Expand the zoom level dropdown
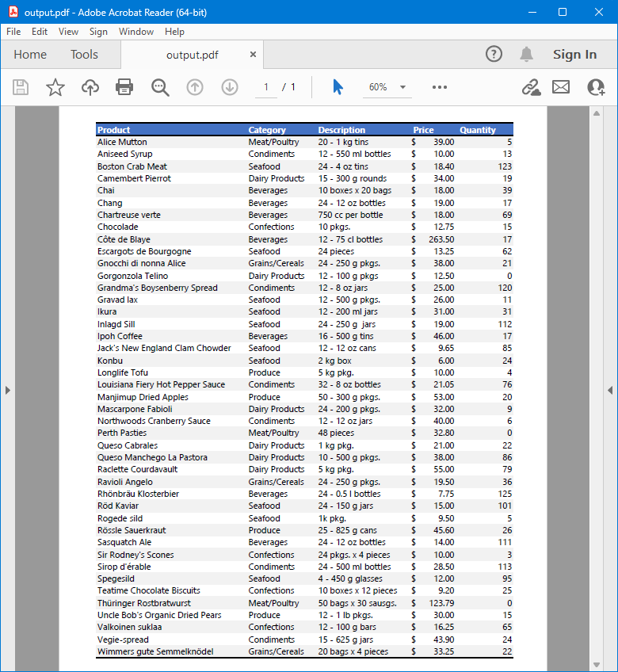Screen dimensions: 618x672 click(402, 87)
